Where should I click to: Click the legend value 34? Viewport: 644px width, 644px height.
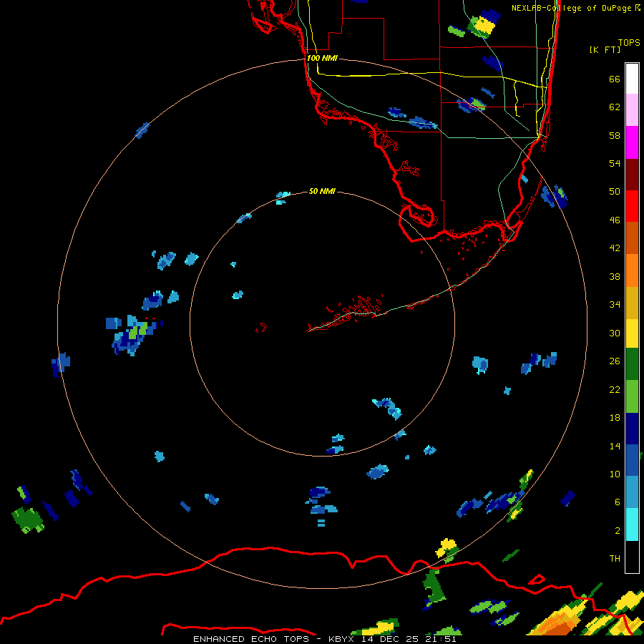click(615, 305)
